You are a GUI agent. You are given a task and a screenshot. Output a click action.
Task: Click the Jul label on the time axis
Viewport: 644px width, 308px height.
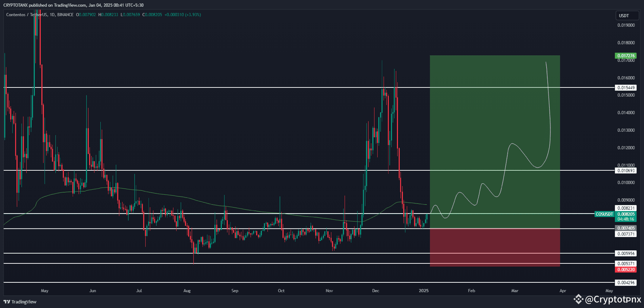pos(139,291)
